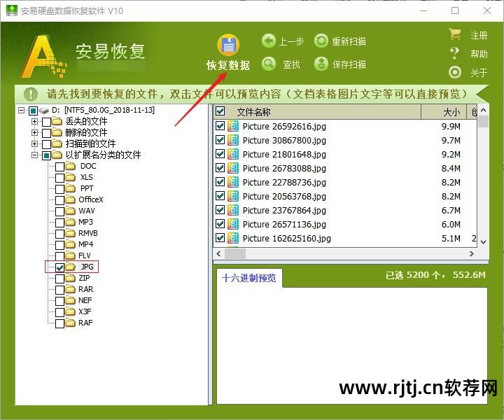Toggle the select-all checkbox in file header
504x420 pixels.
click(220, 111)
